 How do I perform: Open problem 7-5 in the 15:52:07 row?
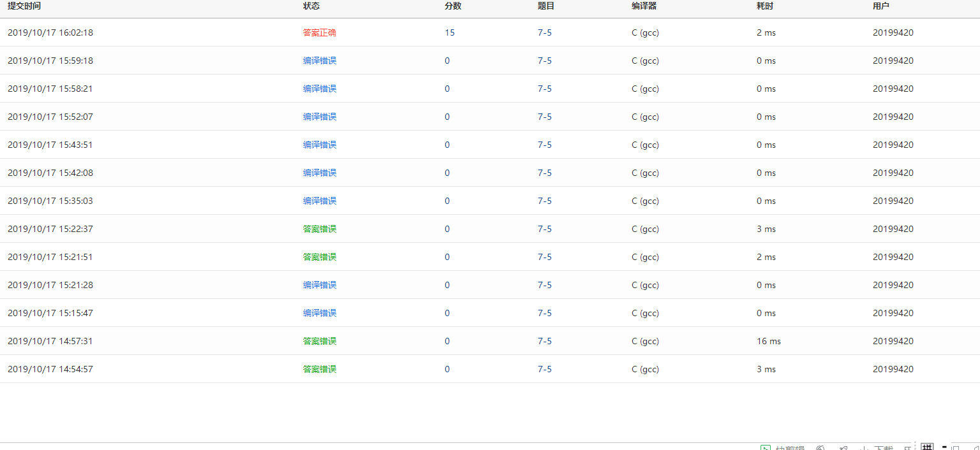point(545,117)
